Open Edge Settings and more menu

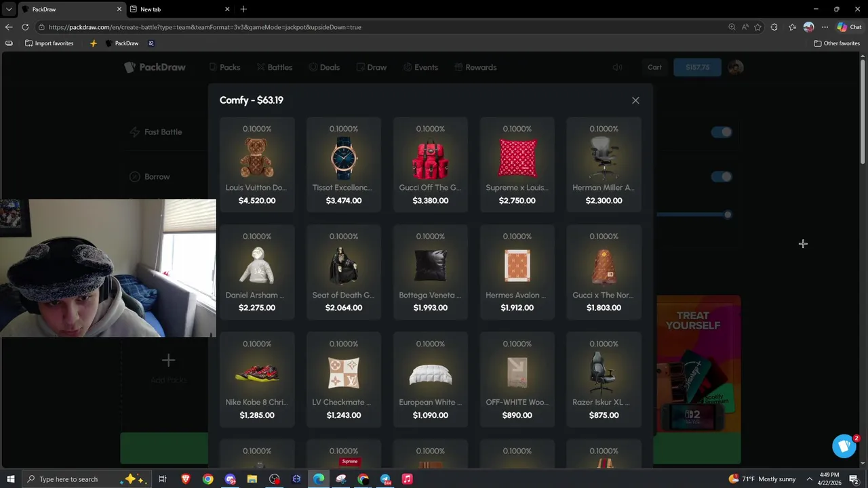click(x=825, y=27)
